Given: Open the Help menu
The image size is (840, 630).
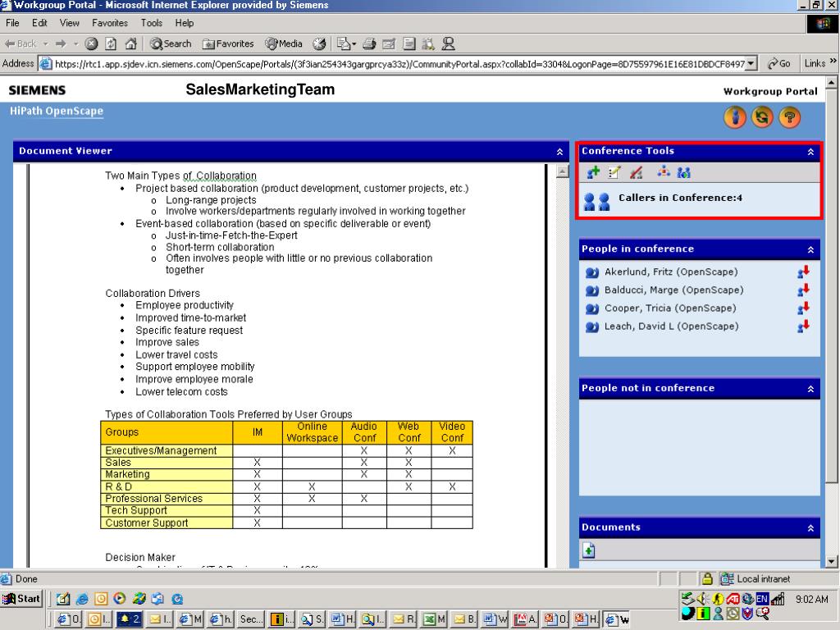Looking at the screenshot, I should point(185,23).
